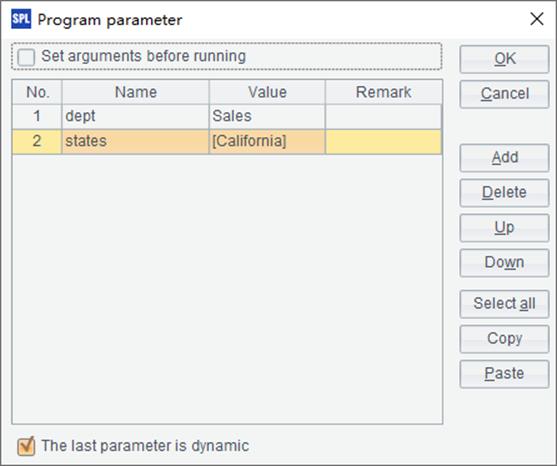The image size is (557, 466).
Task: Click the Remark cell of dept row
Action: coord(384,116)
